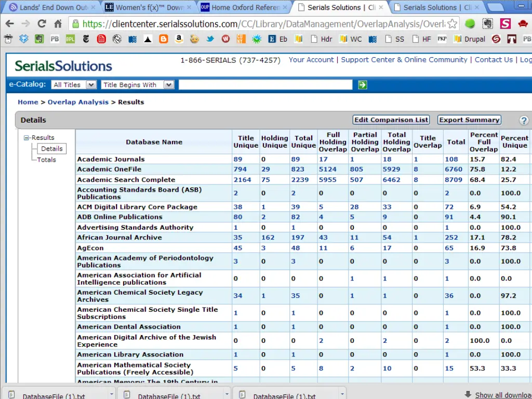Open Academic OneFile Full Holding Overlap 5124

point(327,169)
